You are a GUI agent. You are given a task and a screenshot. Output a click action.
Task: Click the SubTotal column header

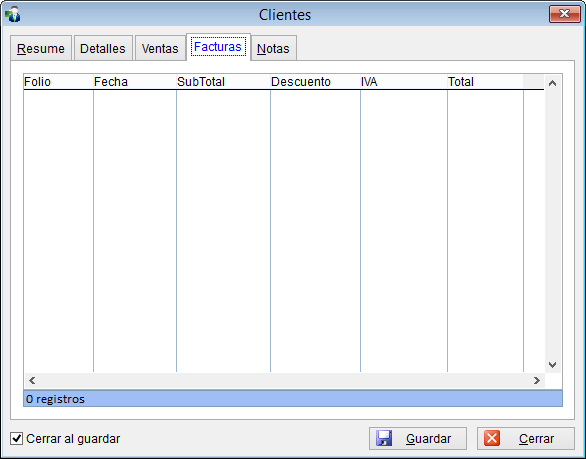pyautogui.click(x=223, y=81)
